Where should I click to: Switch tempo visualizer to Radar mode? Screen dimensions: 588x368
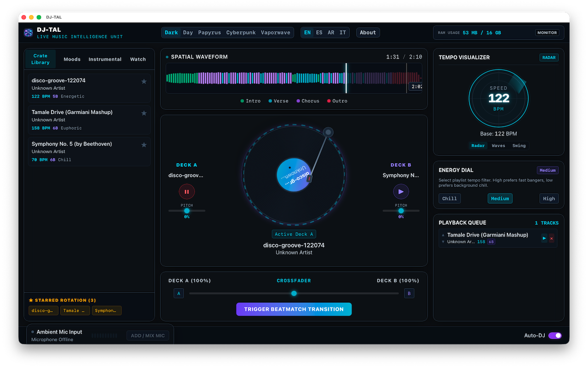[x=478, y=145]
